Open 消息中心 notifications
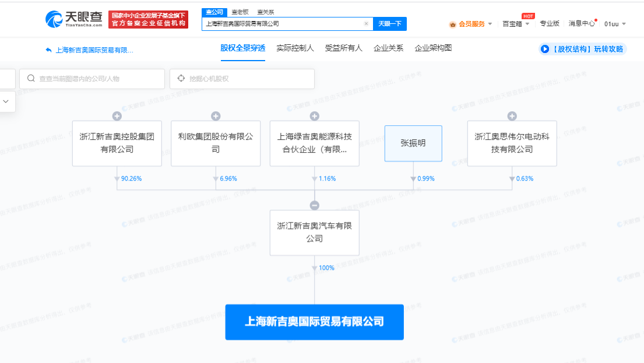Screen dimensions: 644x363 (x=582, y=24)
